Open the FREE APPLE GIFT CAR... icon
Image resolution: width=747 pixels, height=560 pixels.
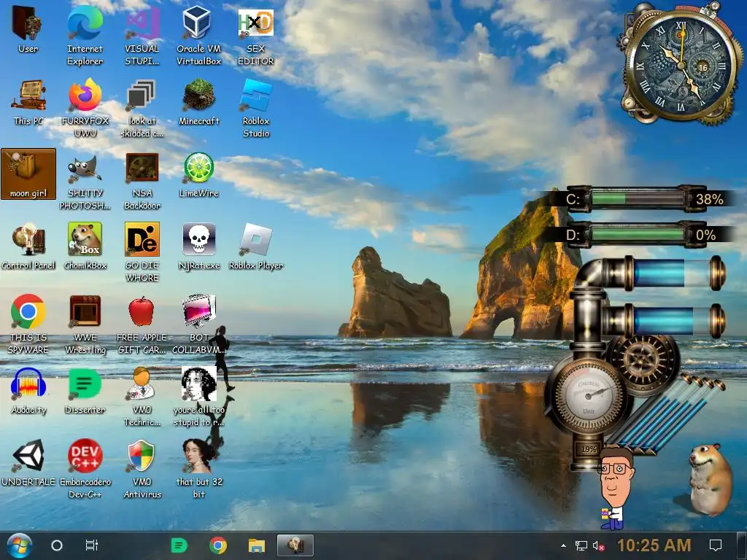tap(142, 324)
